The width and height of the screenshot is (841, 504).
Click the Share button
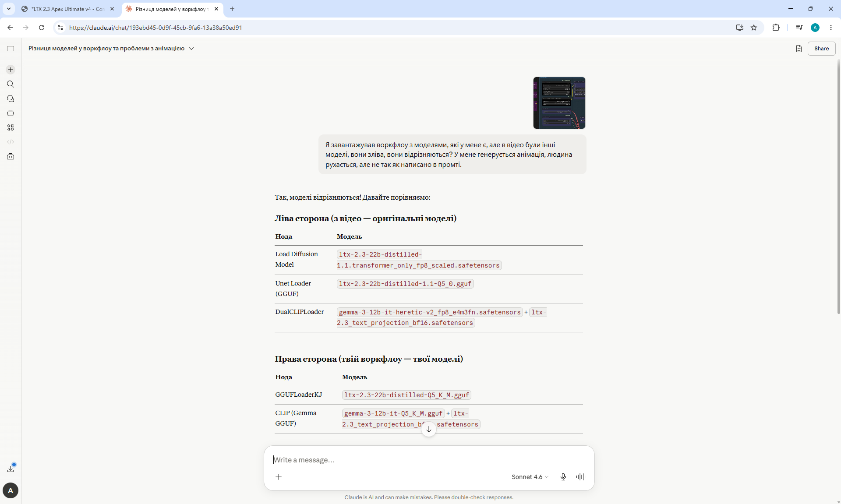[x=821, y=49]
